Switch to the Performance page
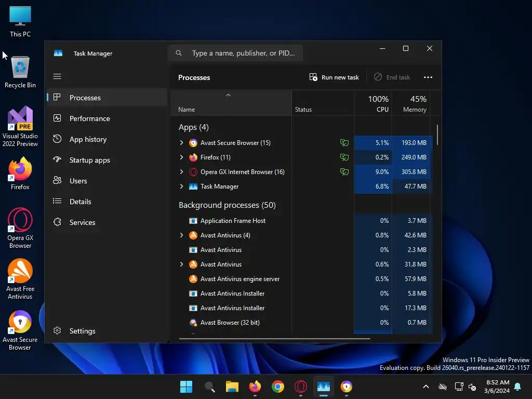The height and width of the screenshot is (399, 532). tap(107, 118)
